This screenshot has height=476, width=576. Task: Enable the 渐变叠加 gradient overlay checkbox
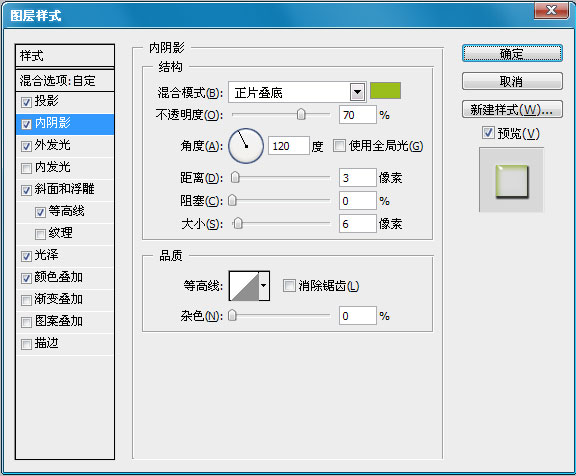coord(26,300)
